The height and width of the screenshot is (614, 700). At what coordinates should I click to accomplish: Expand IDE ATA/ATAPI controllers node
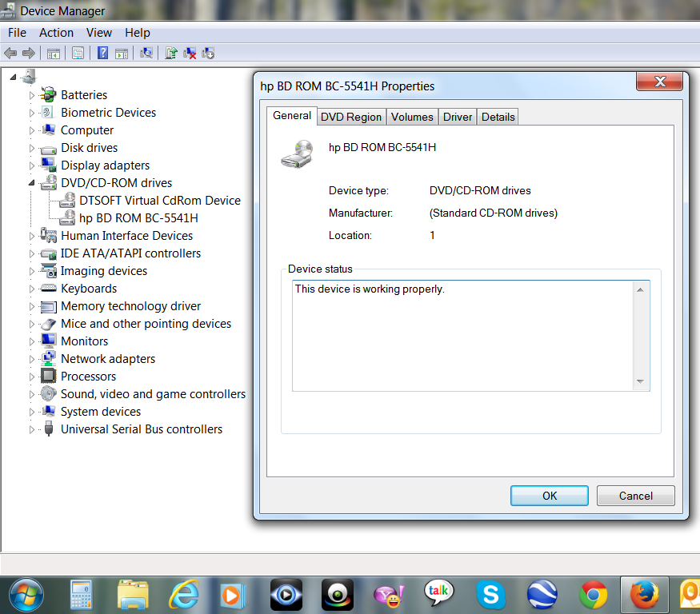tap(32, 253)
